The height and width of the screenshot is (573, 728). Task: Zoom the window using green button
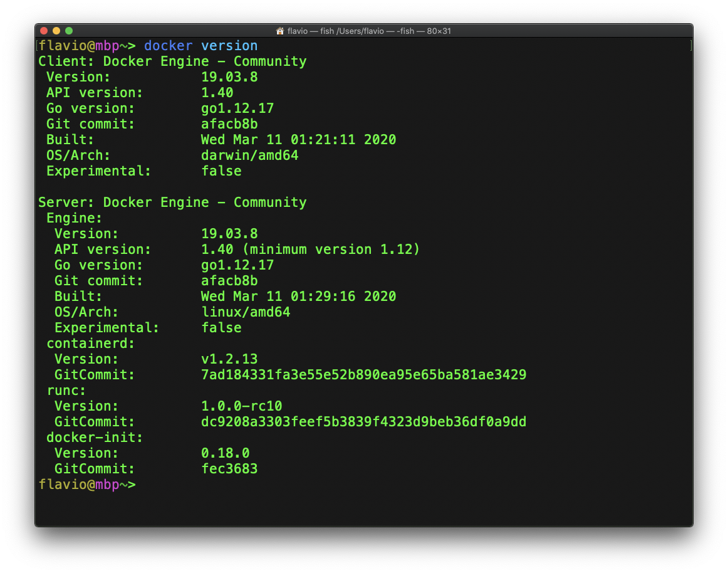(69, 31)
